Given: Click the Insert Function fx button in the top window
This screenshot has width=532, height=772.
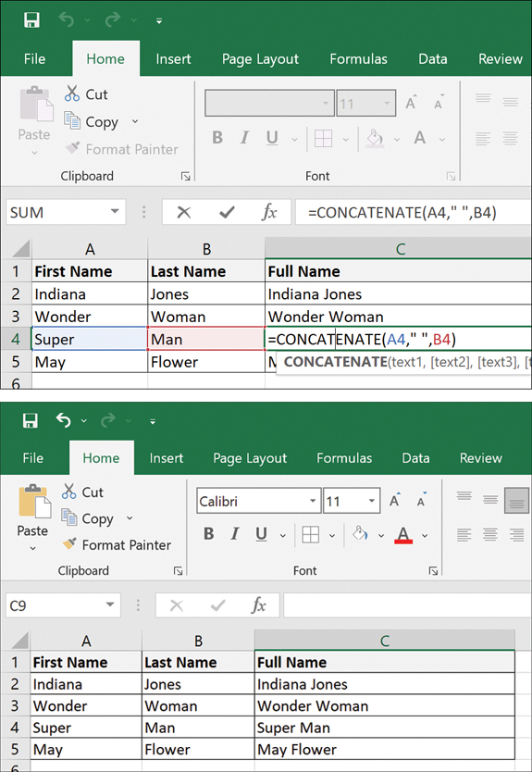Looking at the screenshot, I should (x=269, y=212).
